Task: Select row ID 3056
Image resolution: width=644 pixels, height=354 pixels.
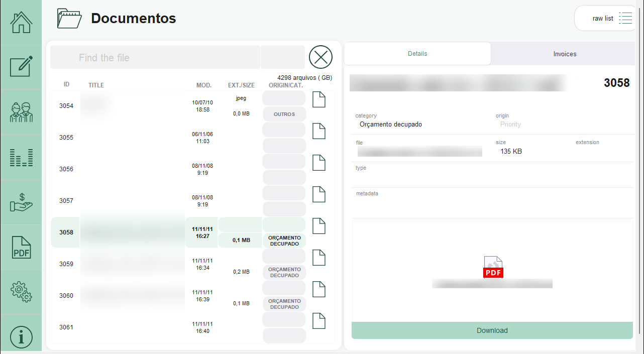Action: [66, 169]
